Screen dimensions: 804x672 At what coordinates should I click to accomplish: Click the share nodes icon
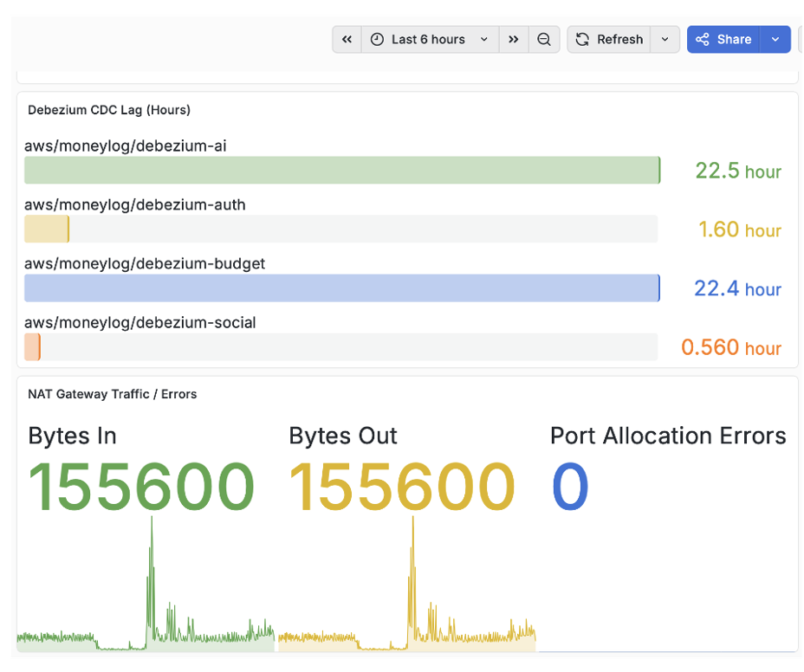pos(703,40)
